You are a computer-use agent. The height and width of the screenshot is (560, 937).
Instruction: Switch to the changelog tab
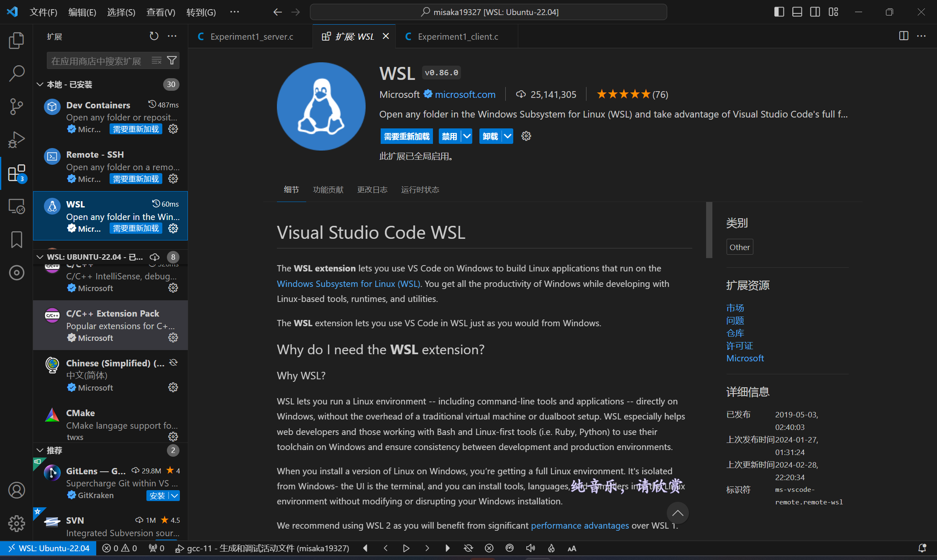pos(372,190)
